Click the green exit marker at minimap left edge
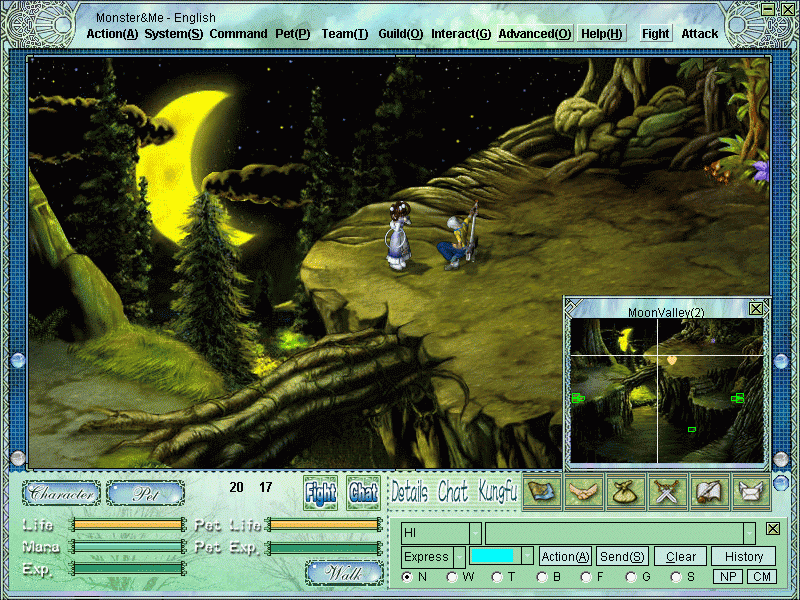 578,398
